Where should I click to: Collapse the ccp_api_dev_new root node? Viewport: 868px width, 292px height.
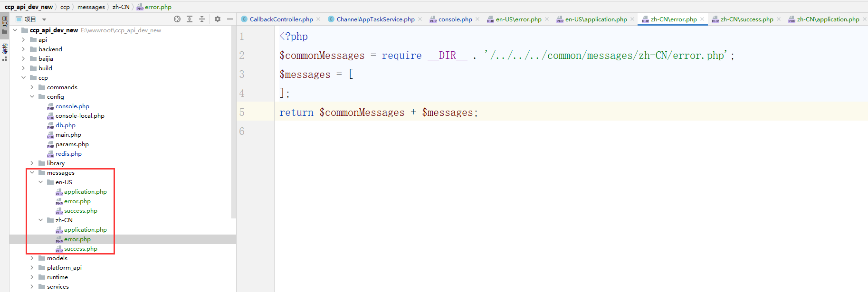click(x=15, y=30)
